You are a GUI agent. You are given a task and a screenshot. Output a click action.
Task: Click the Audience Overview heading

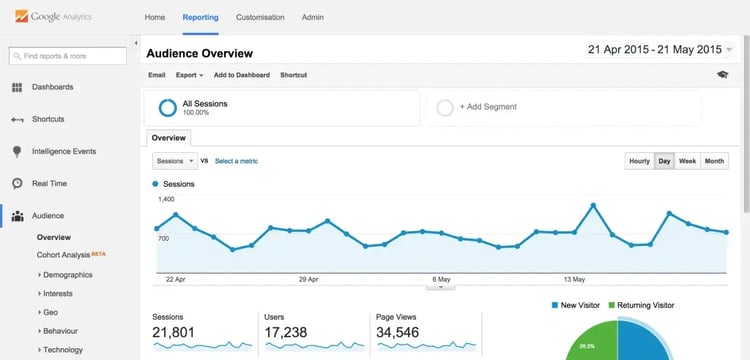click(199, 54)
